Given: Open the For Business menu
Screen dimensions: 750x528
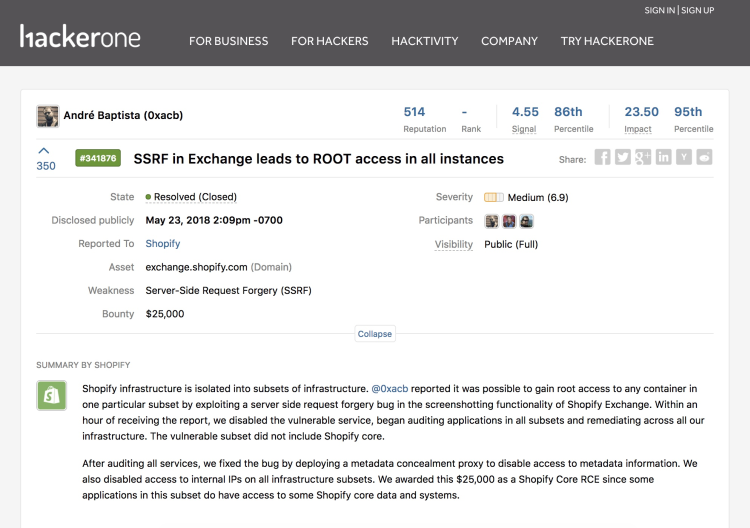Looking at the screenshot, I should coord(228,41).
